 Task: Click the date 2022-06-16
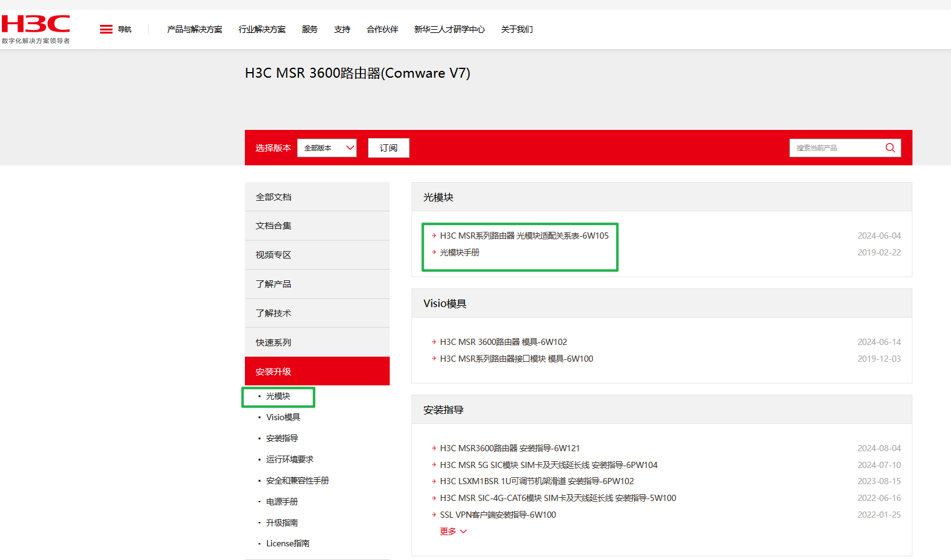click(x=879, y=498)
